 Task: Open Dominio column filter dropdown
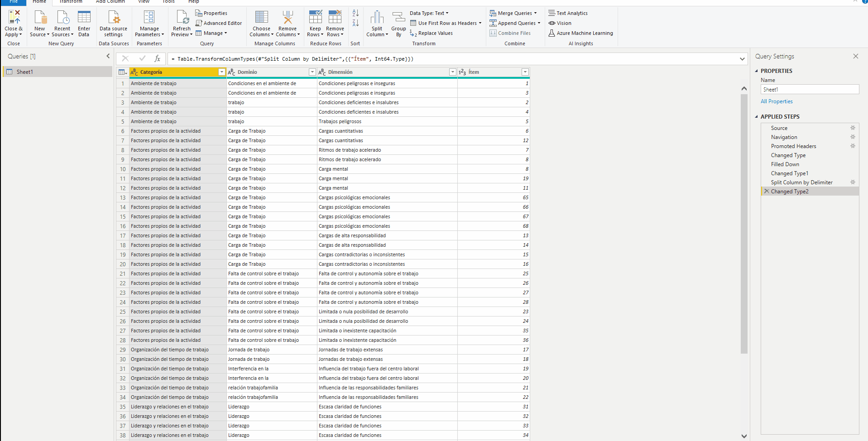pyautogui.click(x=312, y=72)
